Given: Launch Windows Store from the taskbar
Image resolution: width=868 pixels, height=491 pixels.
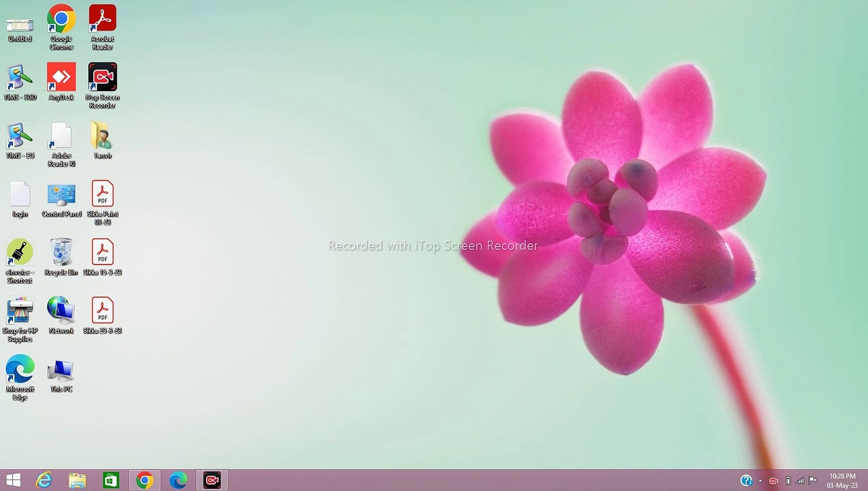Looking at the screenshot, I should [x=111, y=480].
